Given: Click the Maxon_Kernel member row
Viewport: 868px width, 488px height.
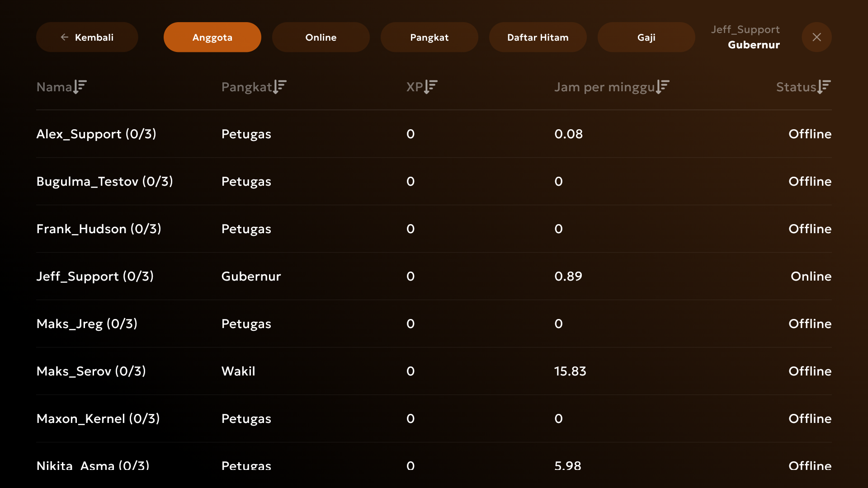Looking at the screenshot, I should coord(98,419).
